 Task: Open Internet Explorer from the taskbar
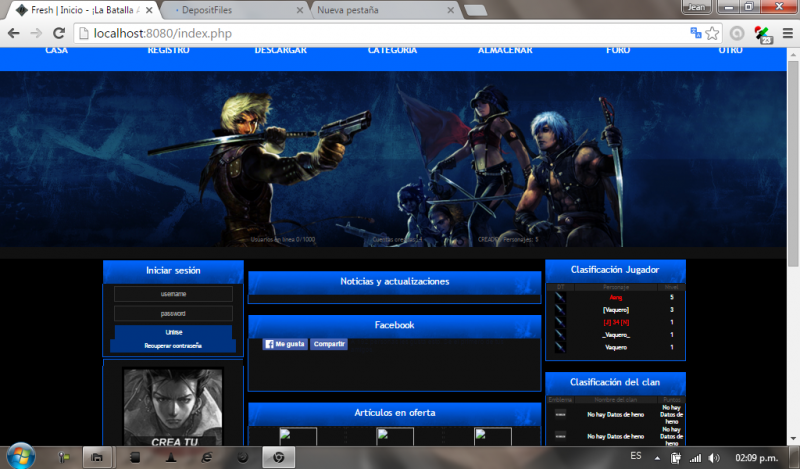coord(207,457)
